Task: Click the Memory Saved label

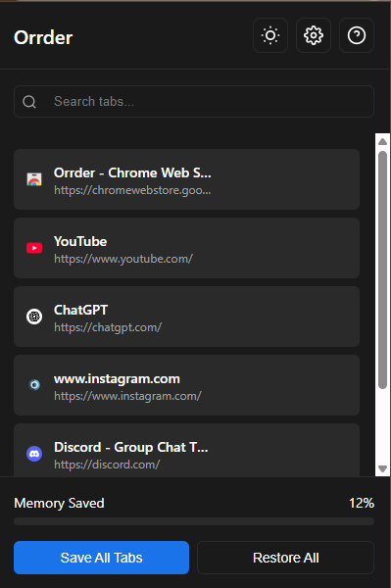Action: pos(59,504)
